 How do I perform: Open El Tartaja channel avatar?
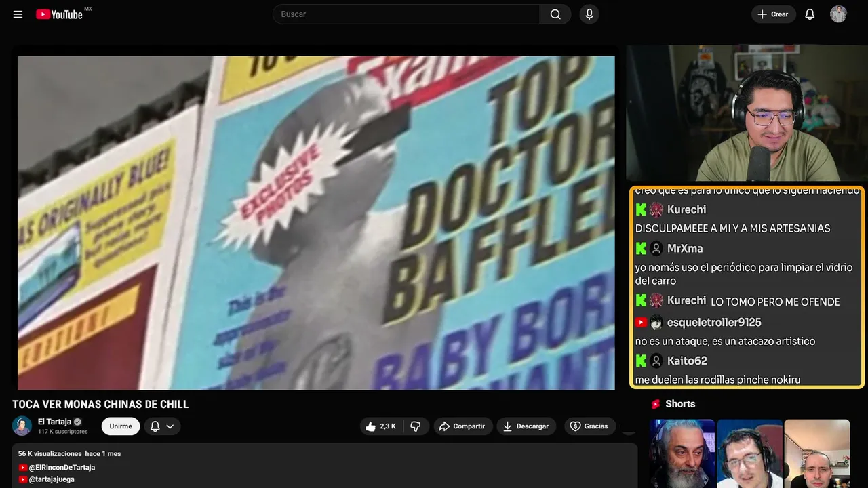22,426
